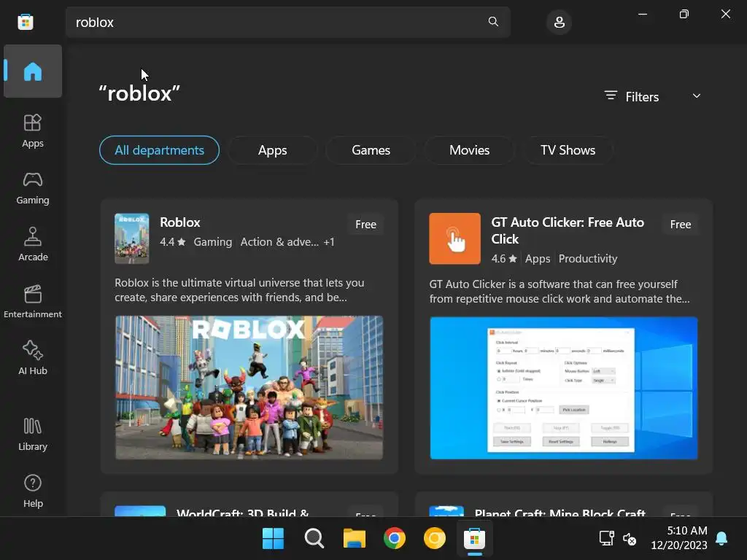Viewport: 747px width, 560px height.
Task: Click the 12/20/2023 date in taskbar
Action: (x=679, y=545)
